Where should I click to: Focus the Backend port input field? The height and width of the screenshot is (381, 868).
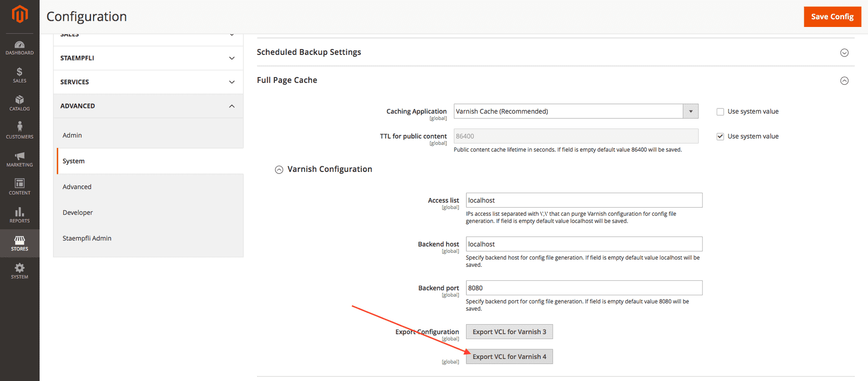[x=584, y=288]
